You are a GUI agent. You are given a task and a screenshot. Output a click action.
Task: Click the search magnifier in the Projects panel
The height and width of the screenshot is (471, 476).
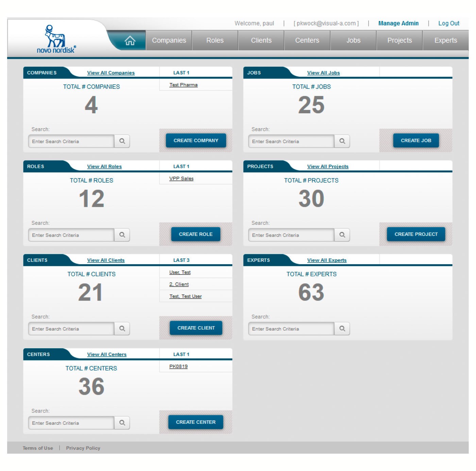(342, 235)
